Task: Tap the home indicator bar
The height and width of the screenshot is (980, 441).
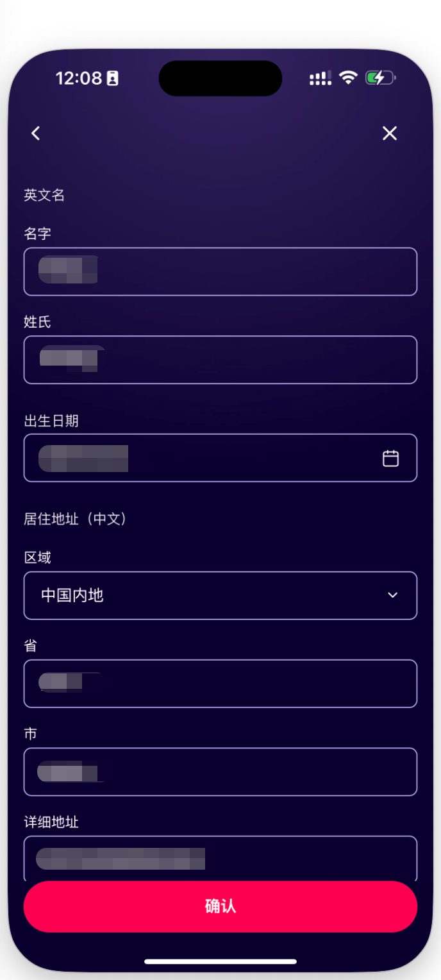Action: tap(220, 961)
